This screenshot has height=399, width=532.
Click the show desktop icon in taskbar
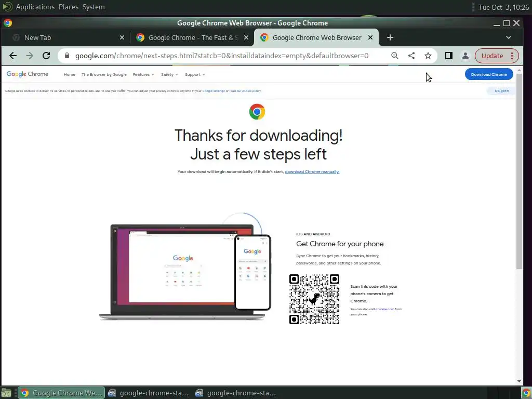(x=6, y=393)
